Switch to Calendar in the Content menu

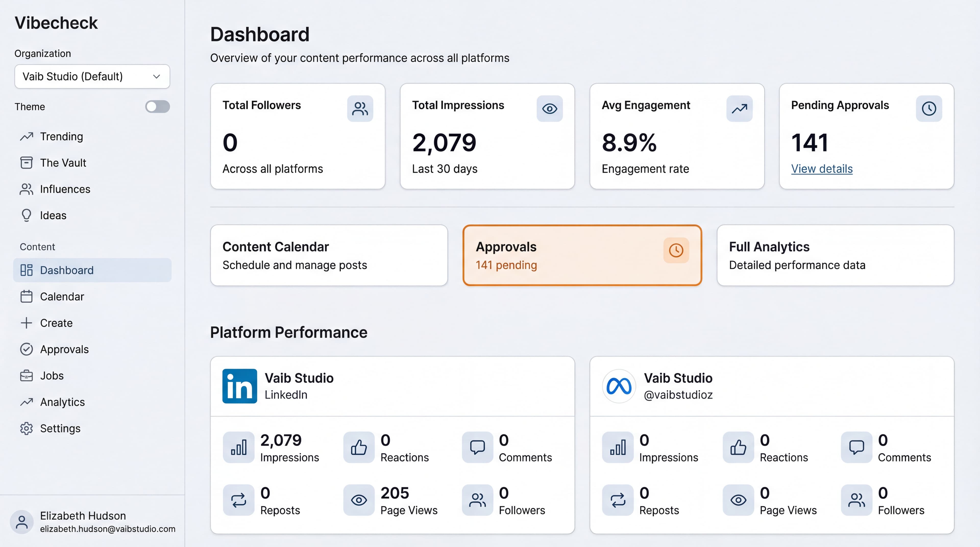coord(62,296)
